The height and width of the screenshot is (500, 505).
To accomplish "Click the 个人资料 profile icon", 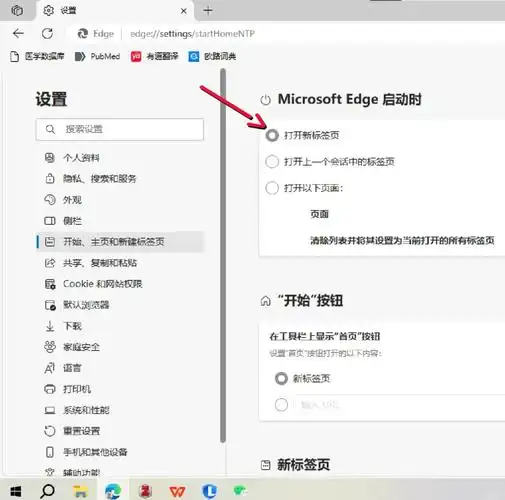I will 50,158.
